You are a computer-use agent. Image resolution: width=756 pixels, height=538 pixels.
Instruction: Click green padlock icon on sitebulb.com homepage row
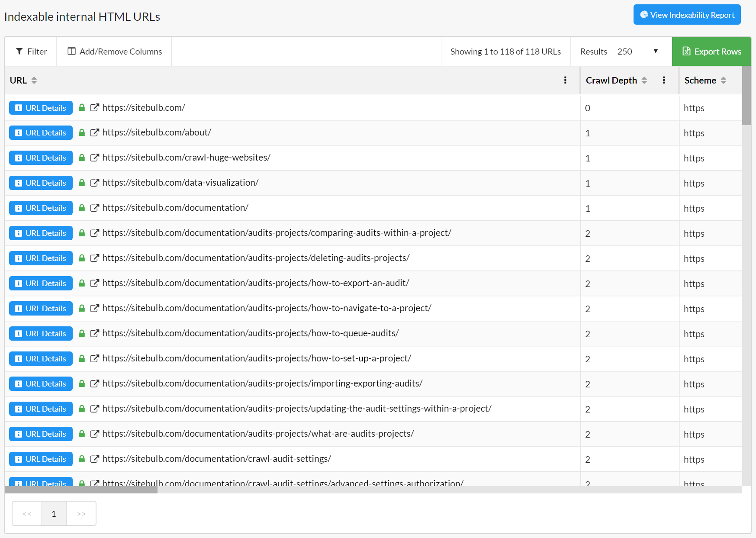(81, 107)
